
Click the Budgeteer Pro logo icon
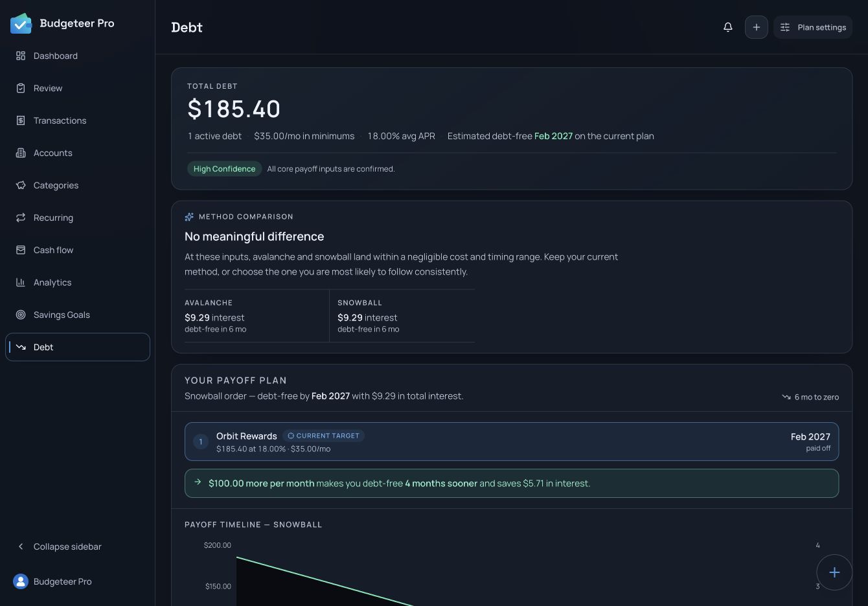tap(21, 23)
